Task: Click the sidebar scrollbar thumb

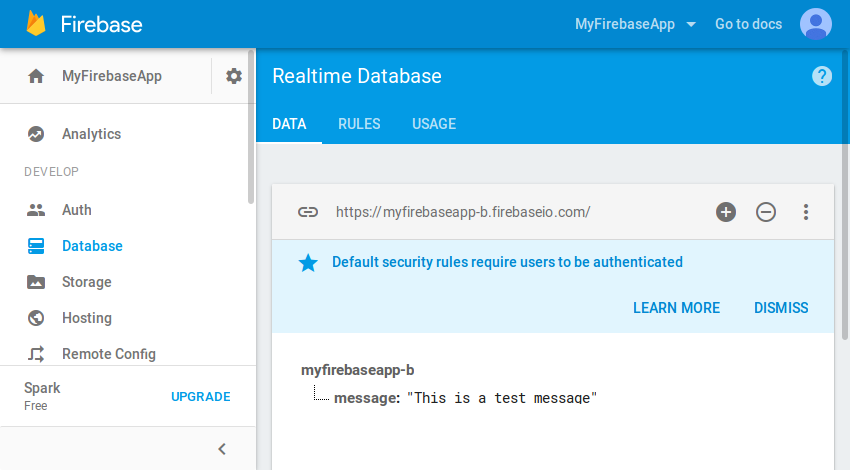Action: [x=250, y=126]
